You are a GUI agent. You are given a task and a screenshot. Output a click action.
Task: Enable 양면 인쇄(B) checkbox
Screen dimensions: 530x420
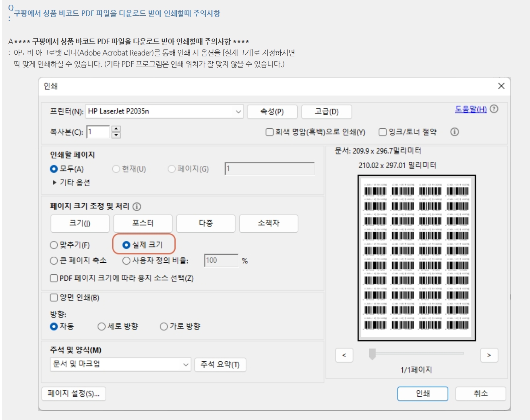(54, 298)
